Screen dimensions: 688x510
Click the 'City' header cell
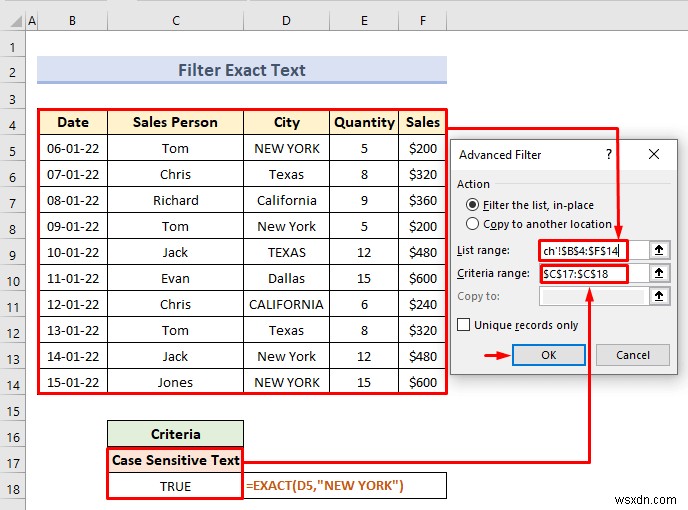(286, 122)
